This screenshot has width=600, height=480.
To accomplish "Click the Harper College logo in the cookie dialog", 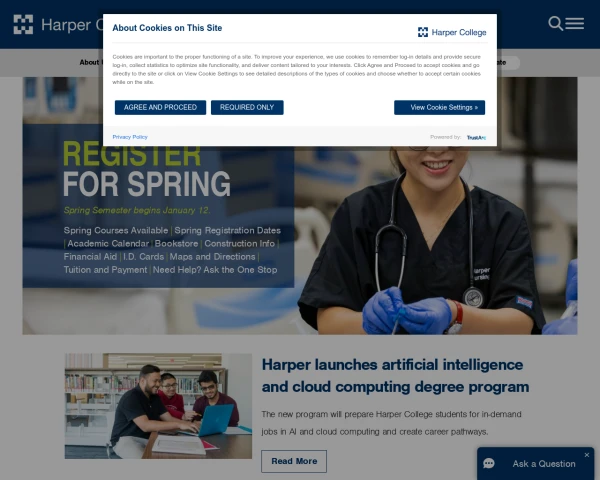I will (452, 33).
